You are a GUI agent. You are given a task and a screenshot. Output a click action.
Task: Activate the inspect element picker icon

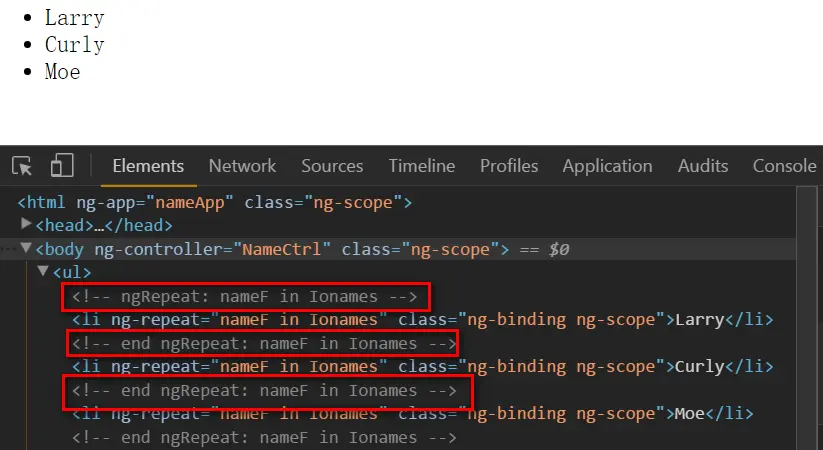(22, 166)
